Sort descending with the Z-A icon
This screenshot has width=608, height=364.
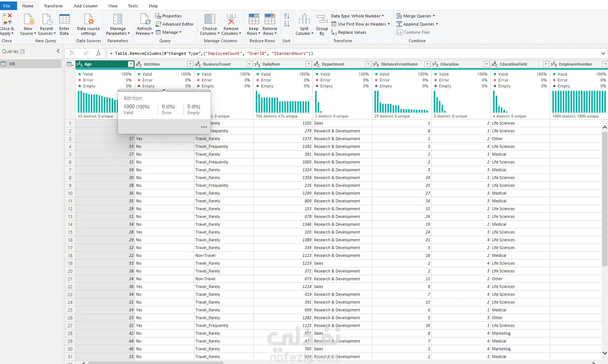[x=287, y=24]
